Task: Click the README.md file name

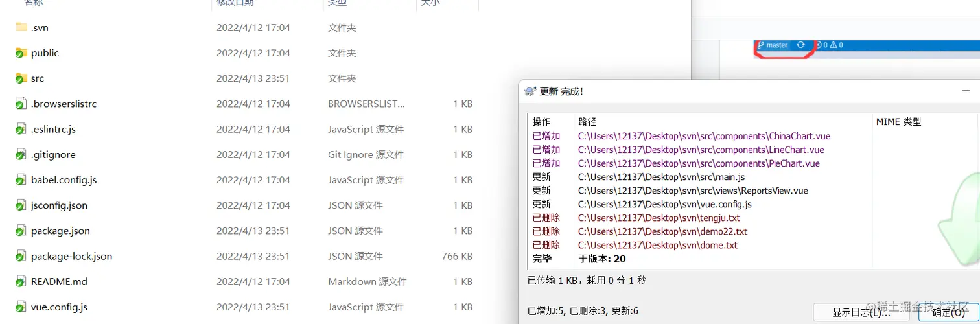Action: [x=59, y=281]
